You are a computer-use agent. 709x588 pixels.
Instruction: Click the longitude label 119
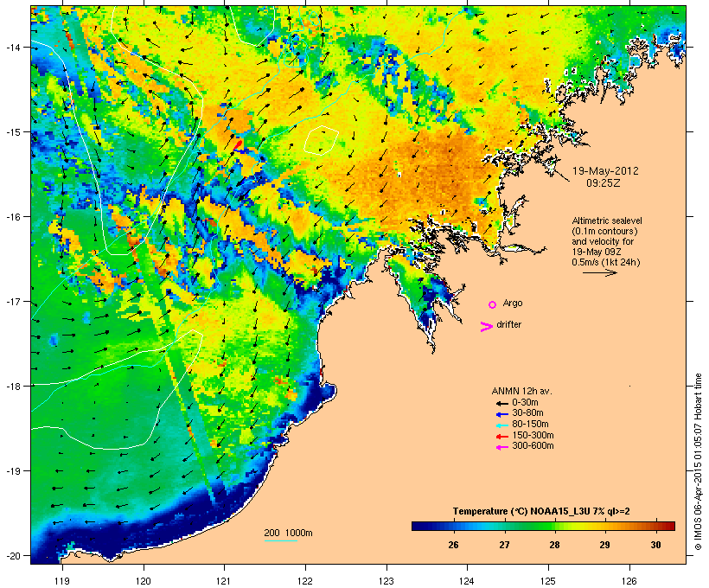(x=62, y=581)
